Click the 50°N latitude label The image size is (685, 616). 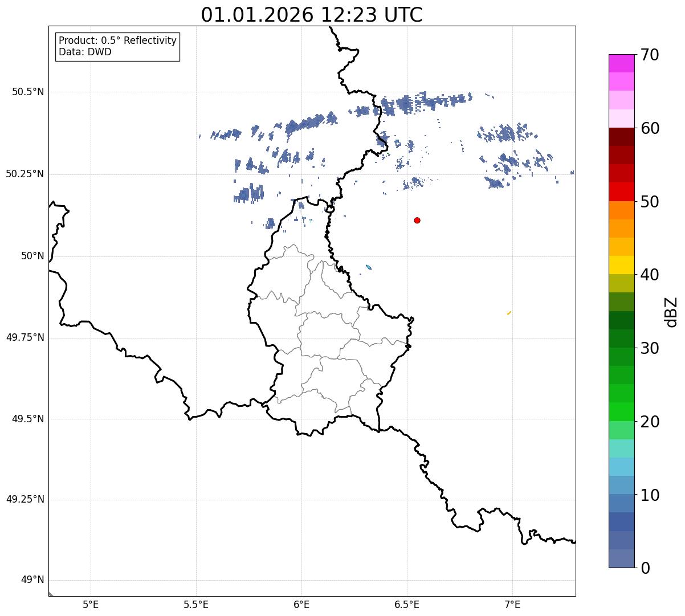[32, 256]
